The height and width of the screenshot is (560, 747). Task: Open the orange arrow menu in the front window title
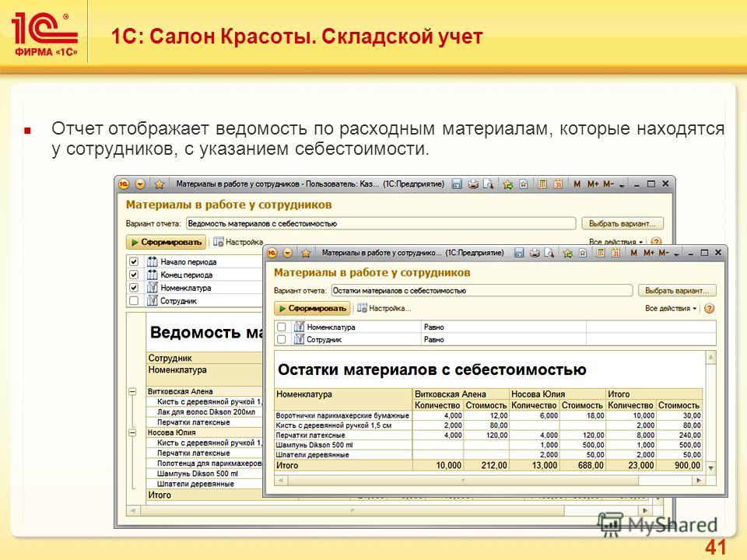288,253
